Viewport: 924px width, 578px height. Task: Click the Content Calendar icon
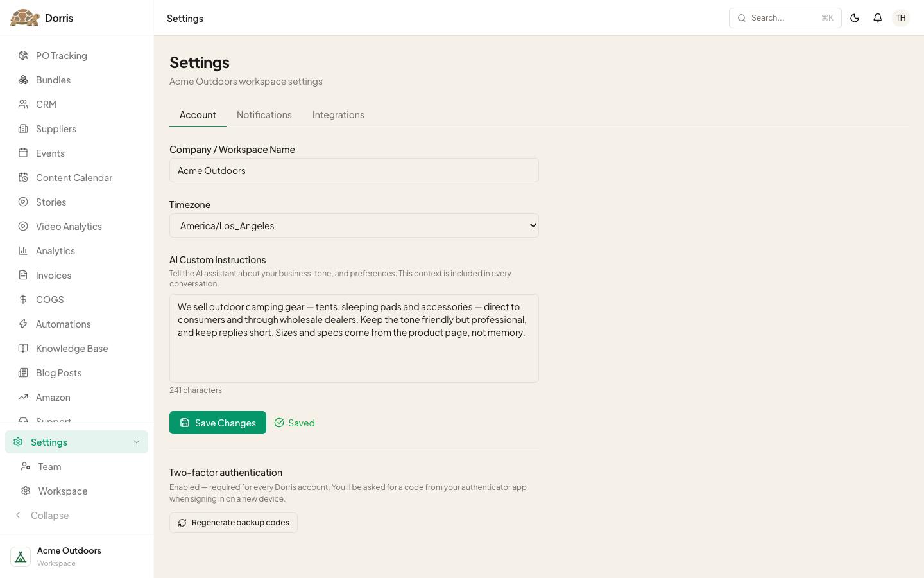(x=23, y=178)
